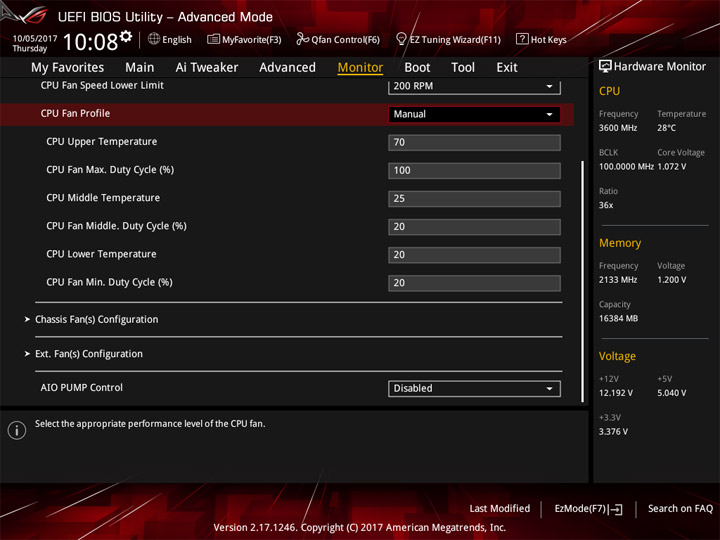Screen dimensions: 720x540
Task: Click the CPU Upper Temperature field
Action: click(x=474, y=142)
